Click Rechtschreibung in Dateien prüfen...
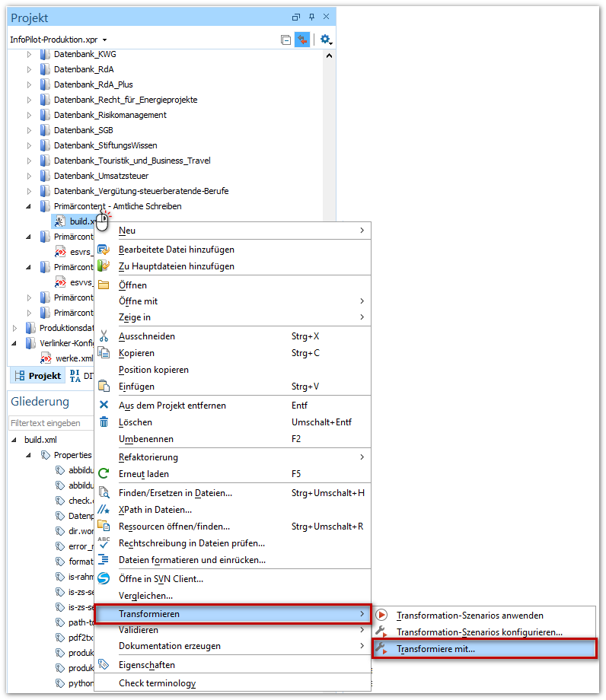 (191, 543)
